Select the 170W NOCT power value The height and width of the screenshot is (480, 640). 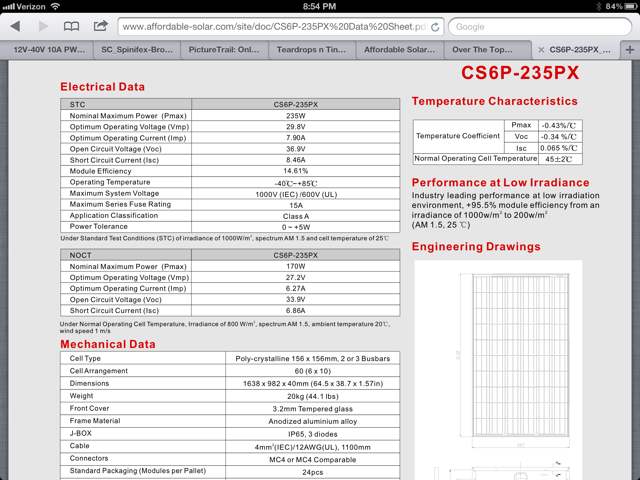point(296,267)
